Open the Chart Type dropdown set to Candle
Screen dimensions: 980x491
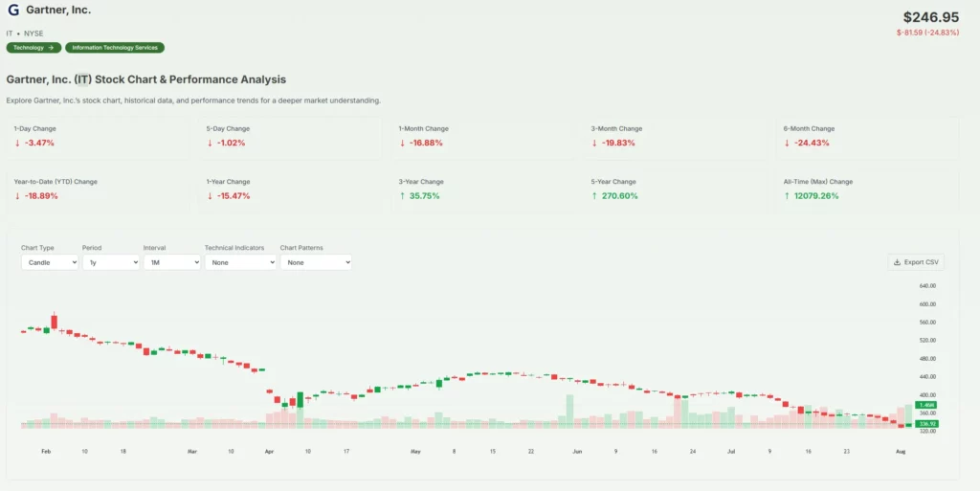(50, 262)
